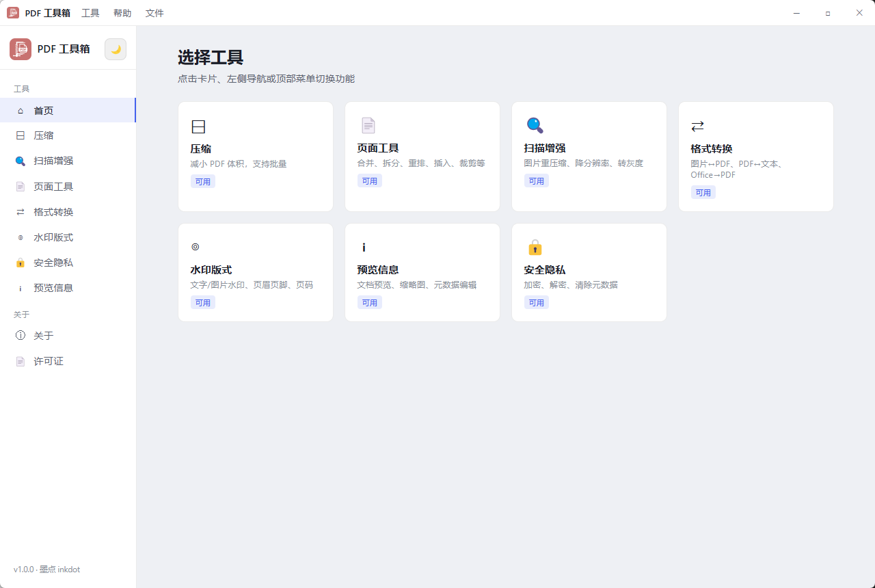Click the 安全隐私 card title
The image size is (875, 588).
[x=545, y=270]
